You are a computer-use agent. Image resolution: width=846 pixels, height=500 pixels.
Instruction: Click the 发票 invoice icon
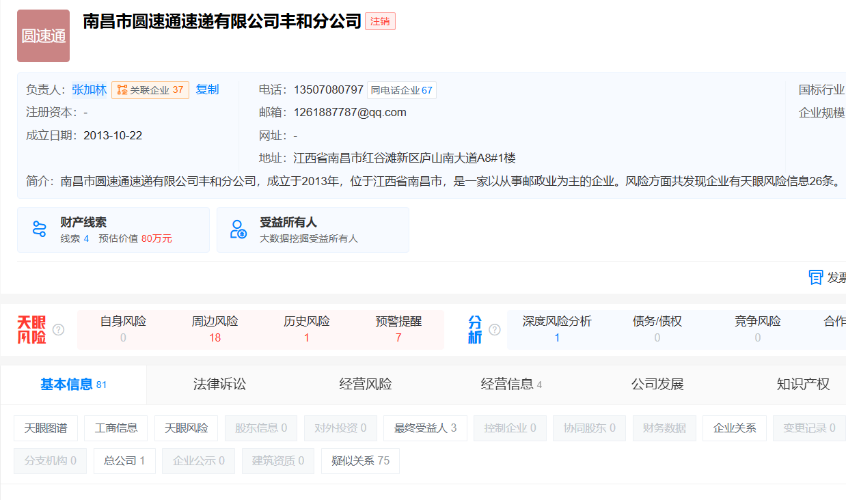[815, 277]
